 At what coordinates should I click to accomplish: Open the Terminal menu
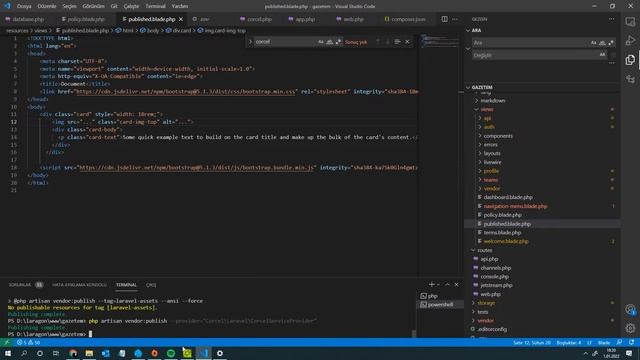click(x=156, y=6)
